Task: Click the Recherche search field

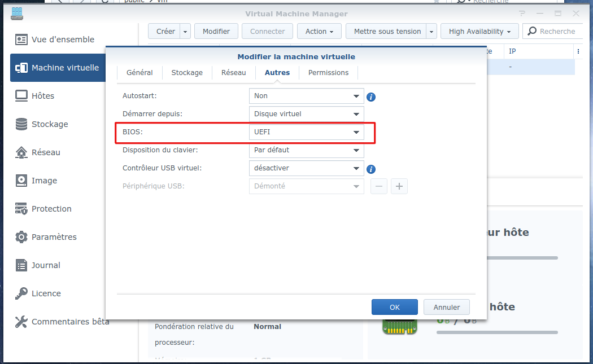Action: point(552,32)
